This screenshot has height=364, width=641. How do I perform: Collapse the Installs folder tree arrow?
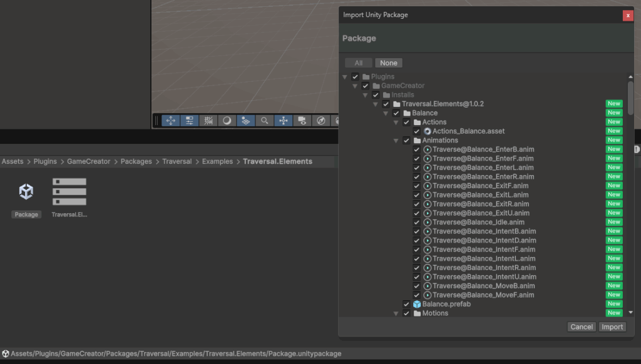365,95
